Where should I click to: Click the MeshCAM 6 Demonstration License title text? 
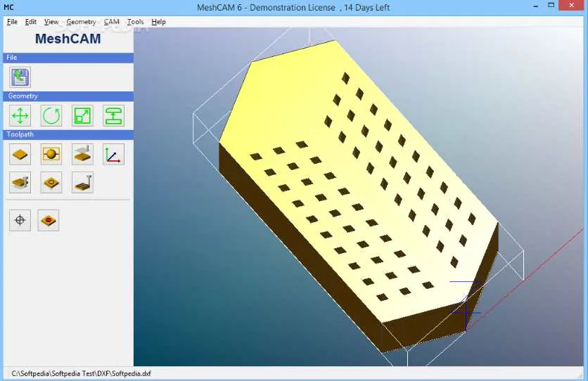click(293, 8)
